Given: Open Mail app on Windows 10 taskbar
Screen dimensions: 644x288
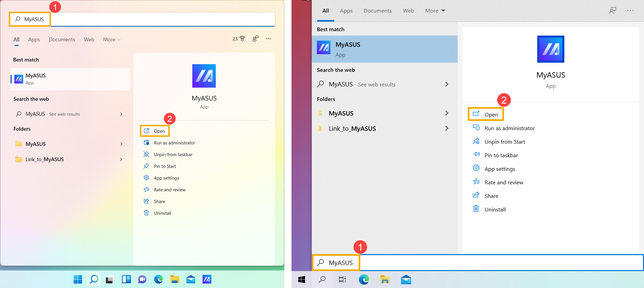Looking at the screenshot, I should coord(406,280).
